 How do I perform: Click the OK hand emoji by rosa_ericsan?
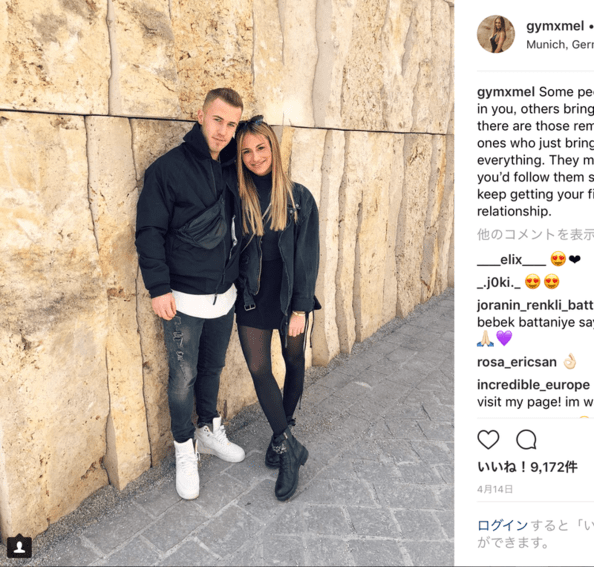pyautogui.click(x=569, y=362)
